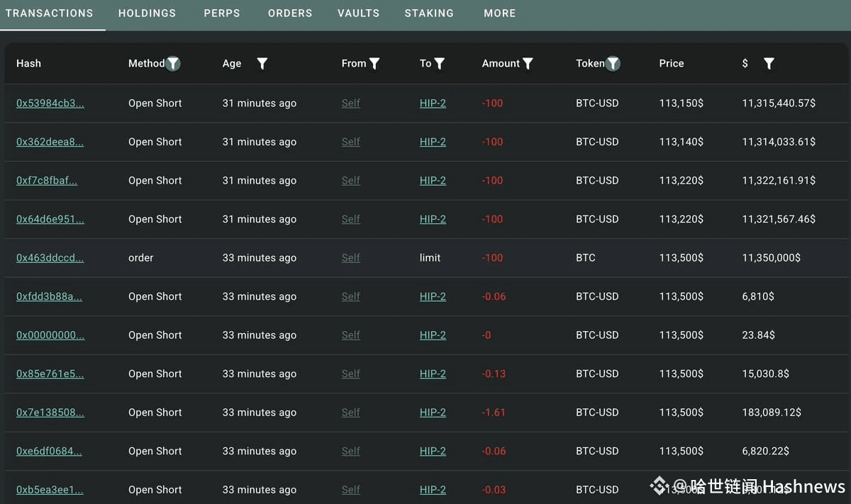Filter the To column
Screen dimensions: 851x504
(x=440, y=64)
